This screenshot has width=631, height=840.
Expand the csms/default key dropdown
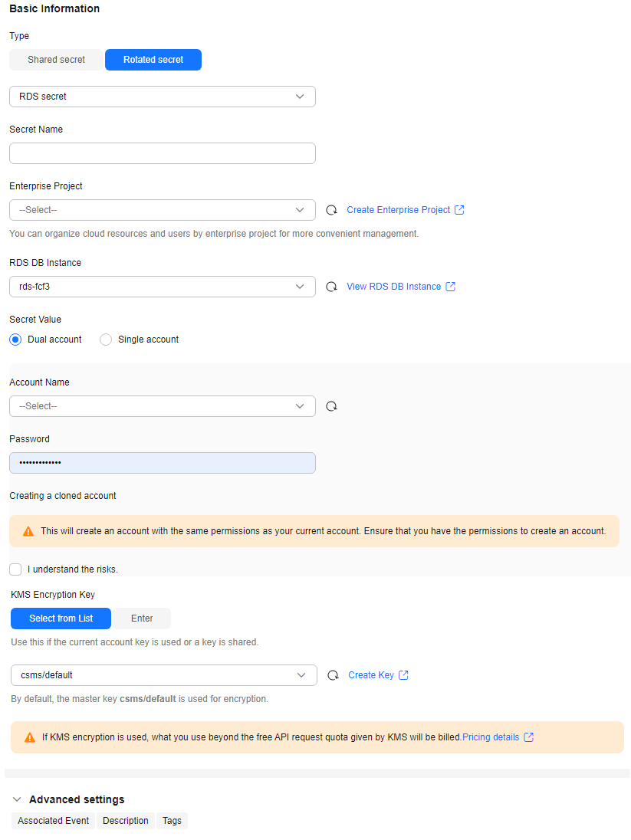(163, 675)
